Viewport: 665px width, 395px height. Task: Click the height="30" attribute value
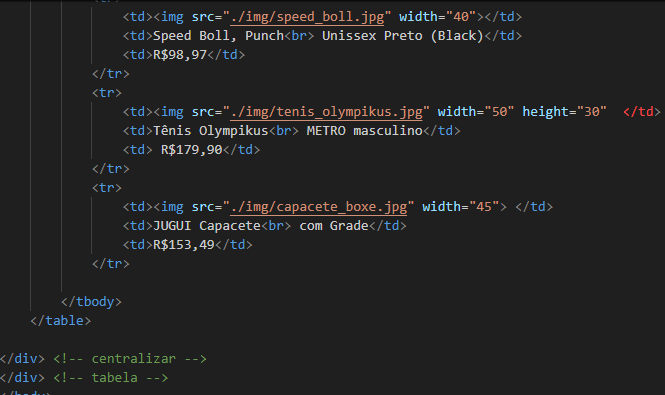pos(592,112)
